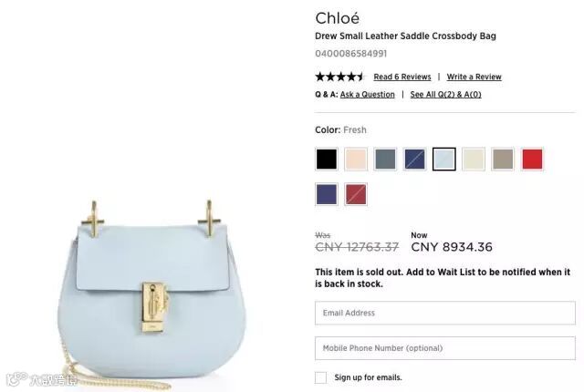Select the navy two-tone diagonal swatch

point(414,160)
